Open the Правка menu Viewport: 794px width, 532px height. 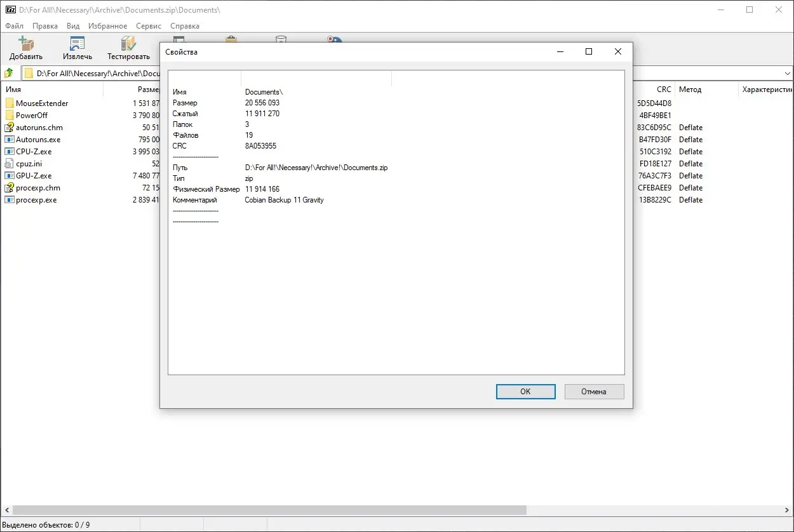pyautogui.click(x=45, y=26)
